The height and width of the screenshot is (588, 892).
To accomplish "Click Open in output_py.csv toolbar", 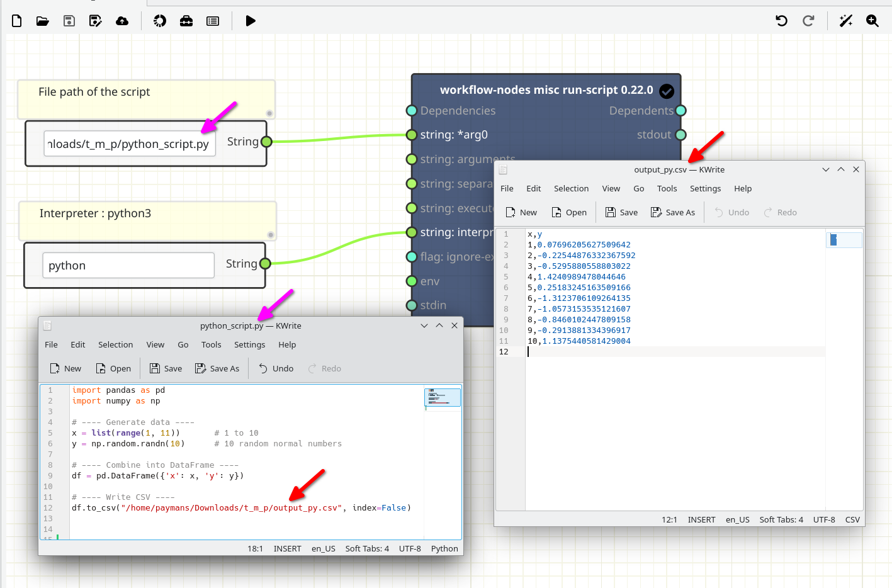I will point(569,212).
